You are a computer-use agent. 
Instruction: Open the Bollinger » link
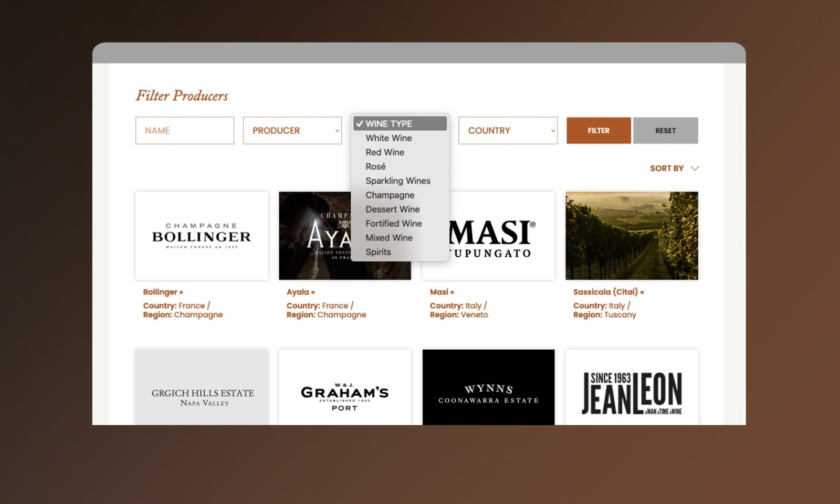pos(163,292)
